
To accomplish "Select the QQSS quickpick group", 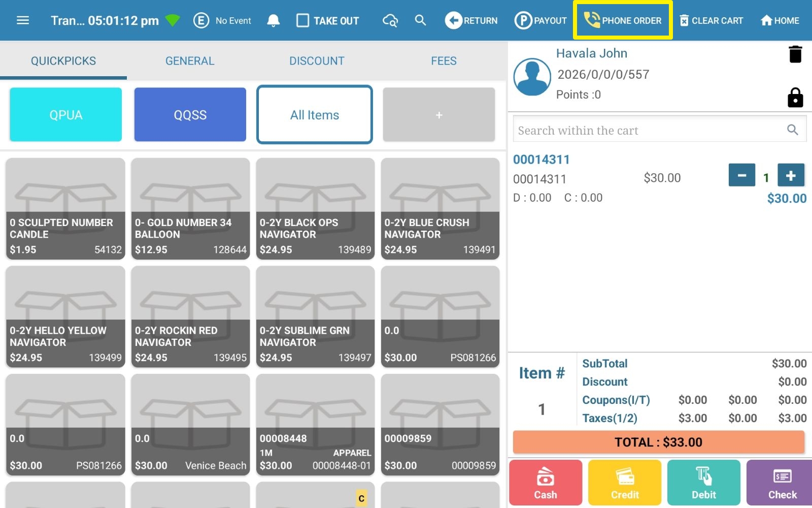I will coord(190,115).
